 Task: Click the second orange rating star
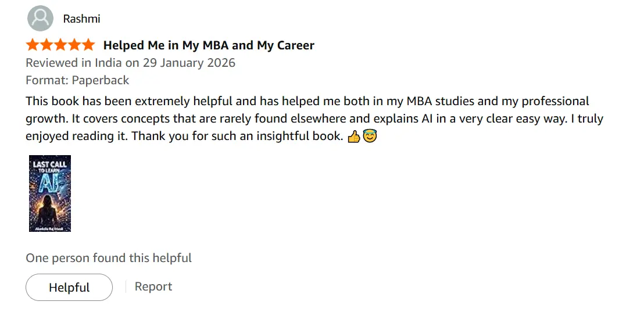[46, 45]
